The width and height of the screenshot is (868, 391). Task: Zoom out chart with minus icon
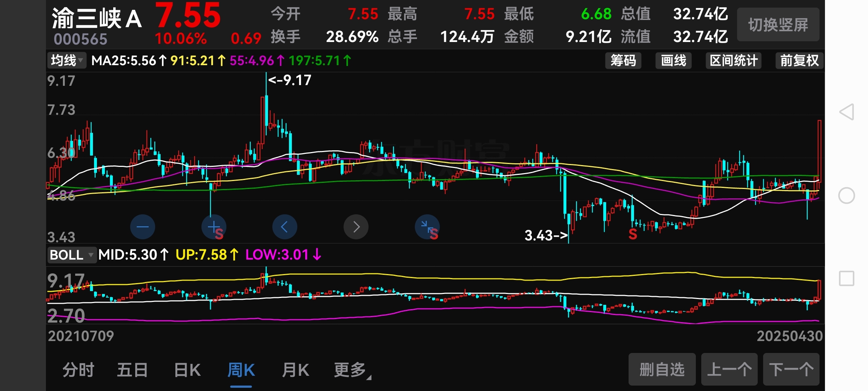142,227
